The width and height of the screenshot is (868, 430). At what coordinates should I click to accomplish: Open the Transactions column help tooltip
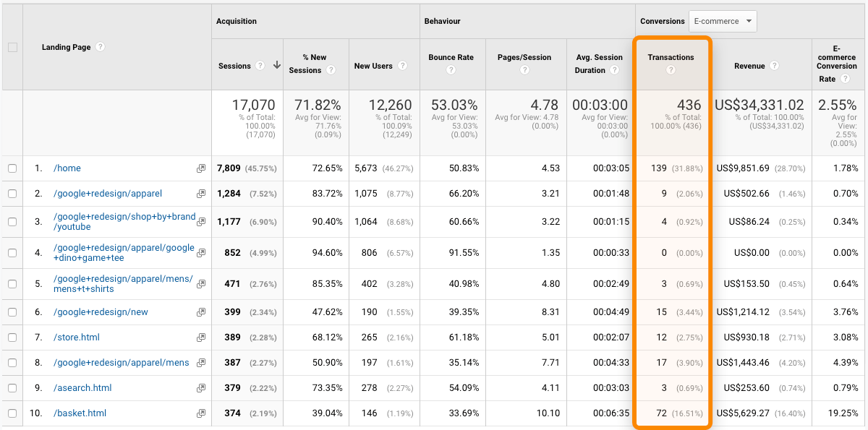tap(672, 69)
